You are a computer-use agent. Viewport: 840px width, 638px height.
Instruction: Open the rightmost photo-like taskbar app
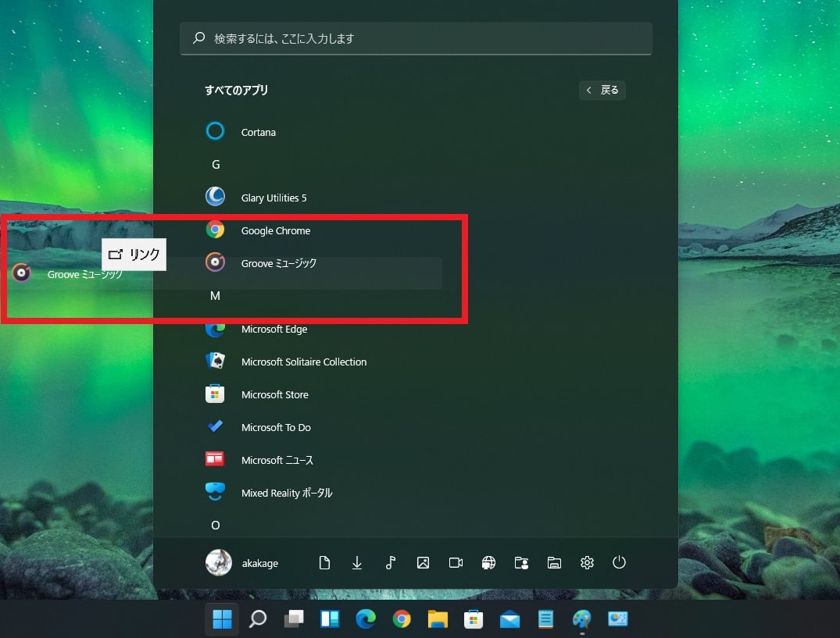(x=617, y=618)
